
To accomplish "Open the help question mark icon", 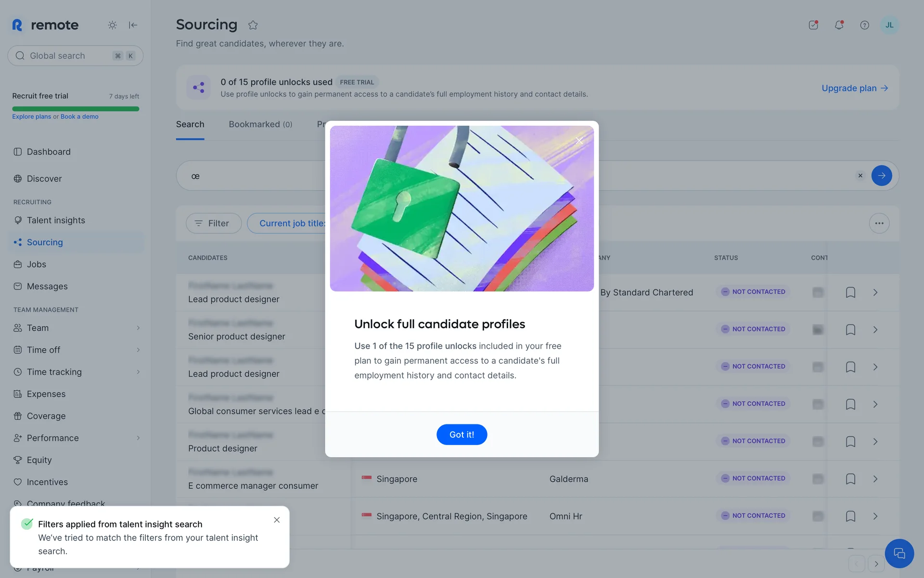I will pos(864,25).
